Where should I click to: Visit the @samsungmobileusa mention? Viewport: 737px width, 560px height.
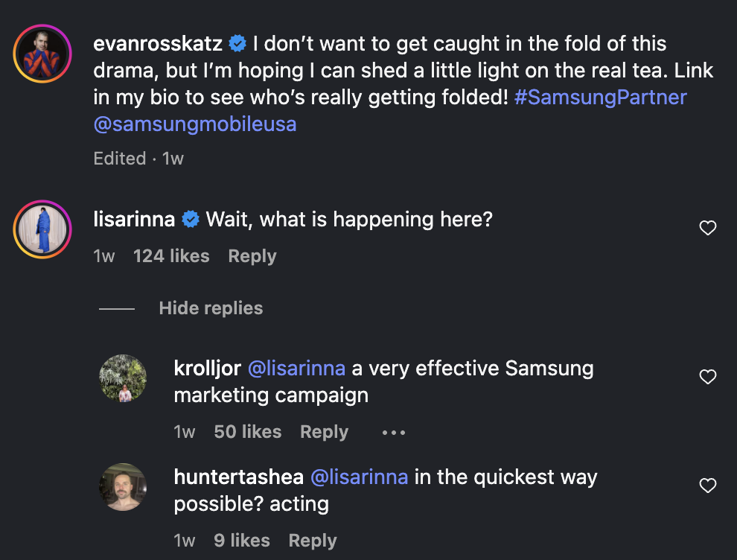click(195, 124)
